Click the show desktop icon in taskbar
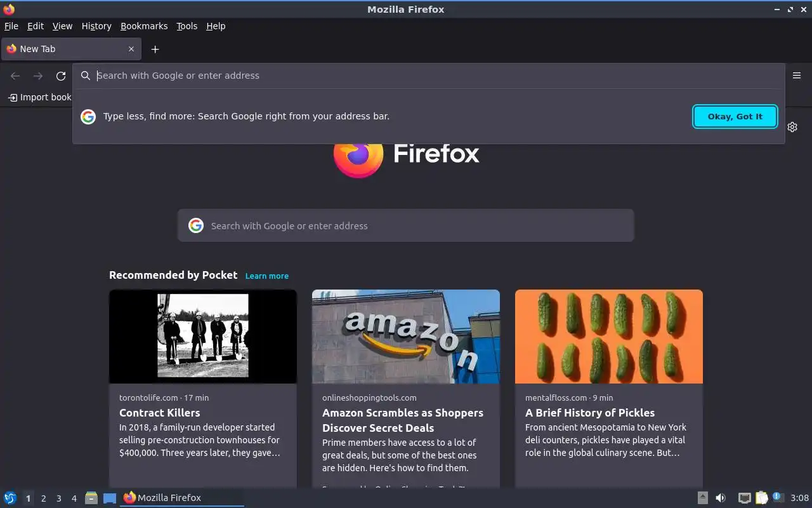The image size is (812, 508). (110, 498)
